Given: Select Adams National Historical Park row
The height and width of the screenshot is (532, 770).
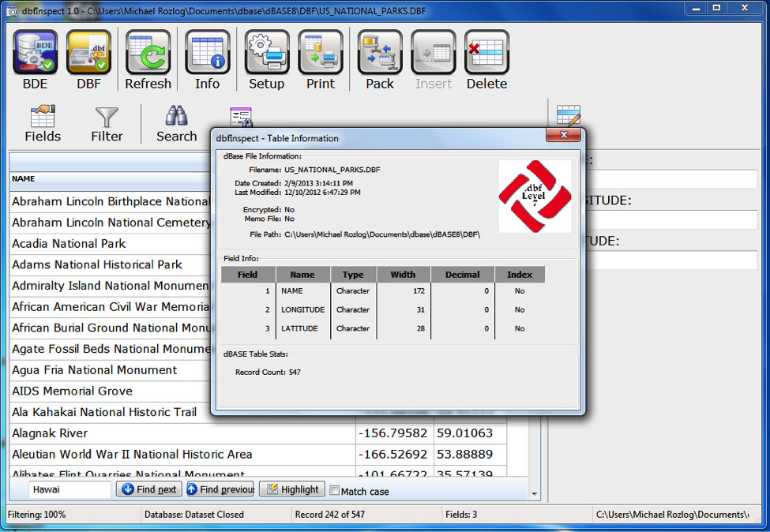Looking at the screenshot, I should [110, 264].
